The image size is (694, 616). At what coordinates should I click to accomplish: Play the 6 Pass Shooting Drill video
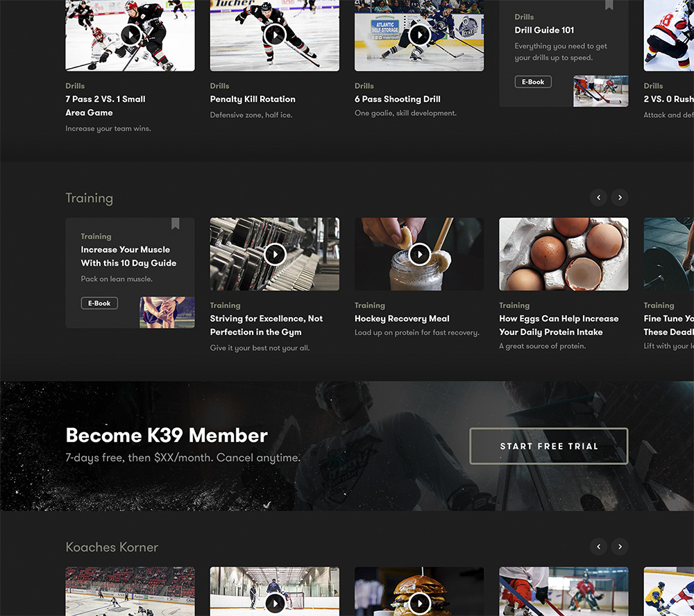click(419, 34)
